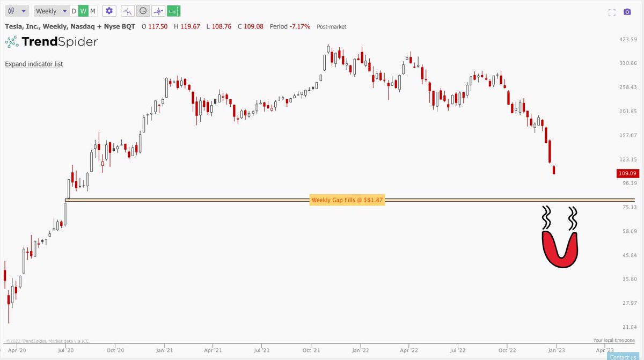
Task: Click the 21.84 price axis label
Action: coord(629,327)
